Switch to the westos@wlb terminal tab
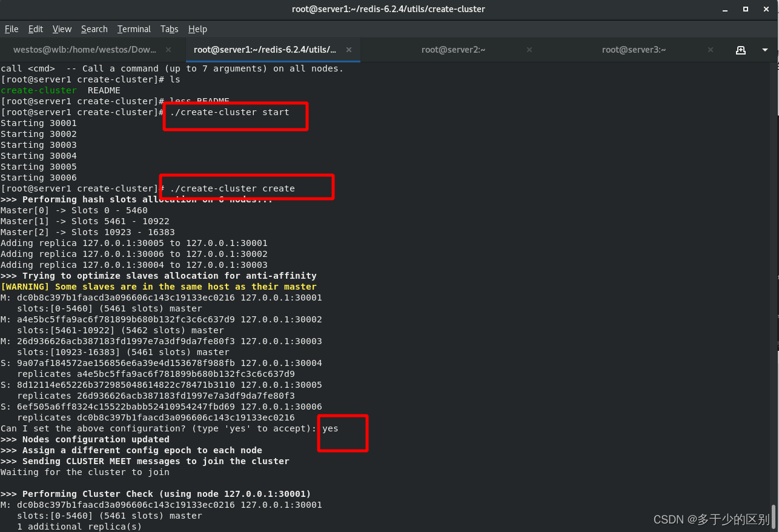The image size is (779, 532). click(x=85, y=50)
